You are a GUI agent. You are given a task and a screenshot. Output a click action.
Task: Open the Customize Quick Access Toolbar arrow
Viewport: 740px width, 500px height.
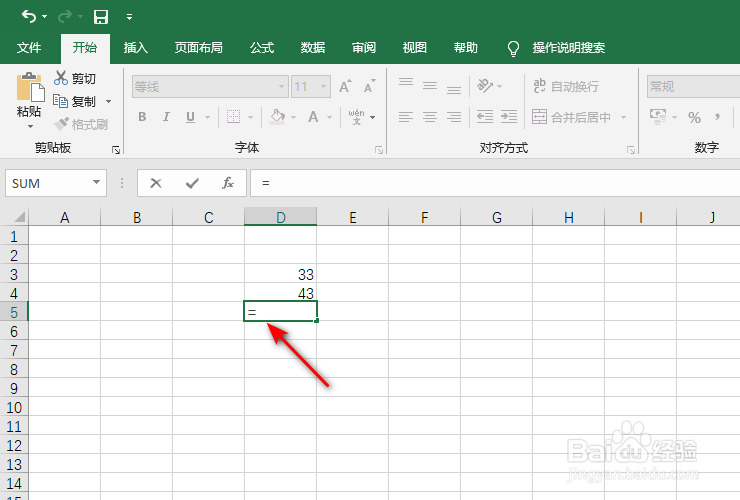click(129, 17)
